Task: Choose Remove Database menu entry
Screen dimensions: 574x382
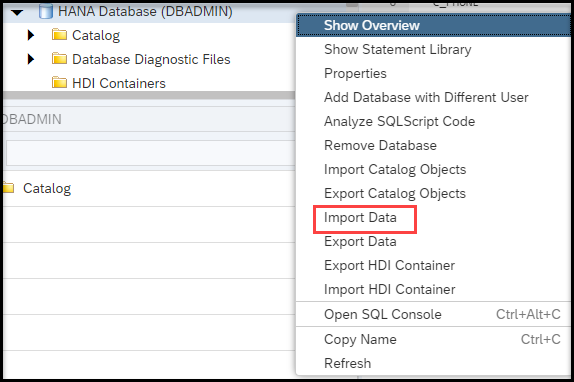Action: click(x=433, y=146)
